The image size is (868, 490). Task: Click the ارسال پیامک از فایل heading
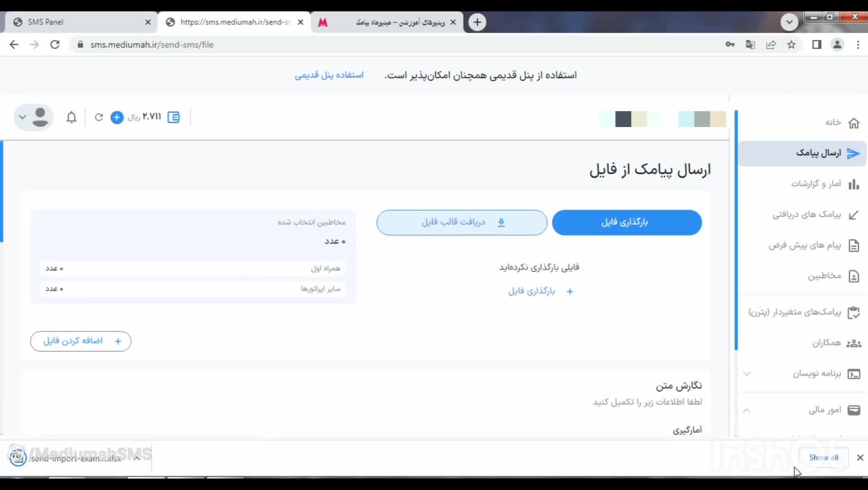650,170
